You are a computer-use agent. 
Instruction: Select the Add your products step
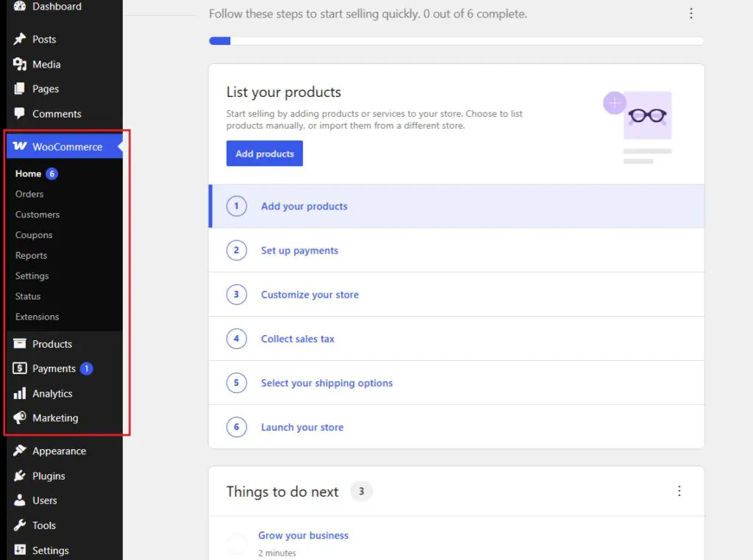[456, 206]
